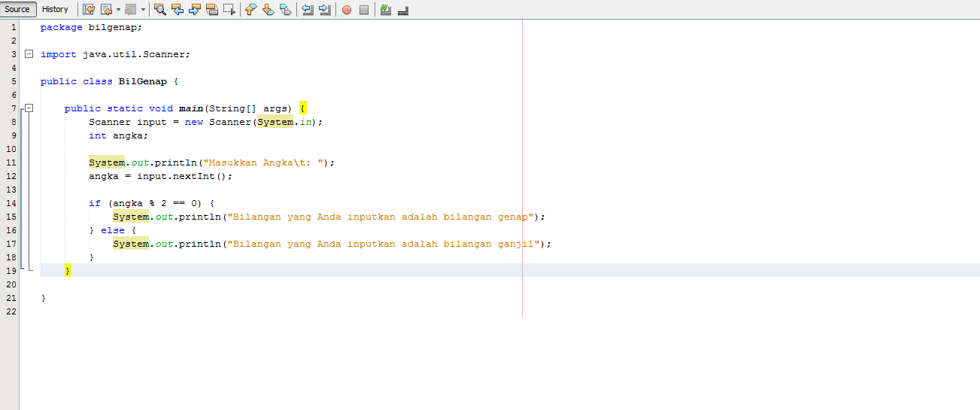980x410 pixels.
Task: Click line number 14 in gutter
Action: pyautogui.click(x=11, y=203)
